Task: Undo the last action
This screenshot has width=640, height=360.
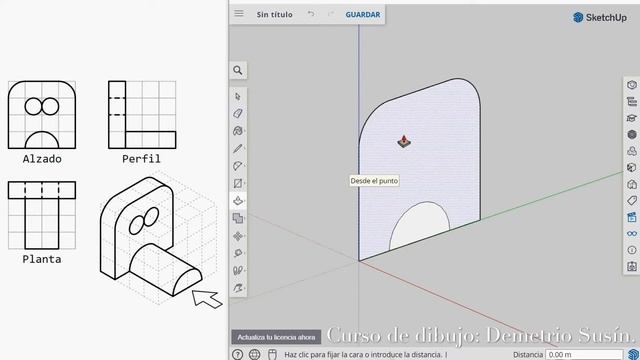Action: pyautogui.click(x=311, y=14)
